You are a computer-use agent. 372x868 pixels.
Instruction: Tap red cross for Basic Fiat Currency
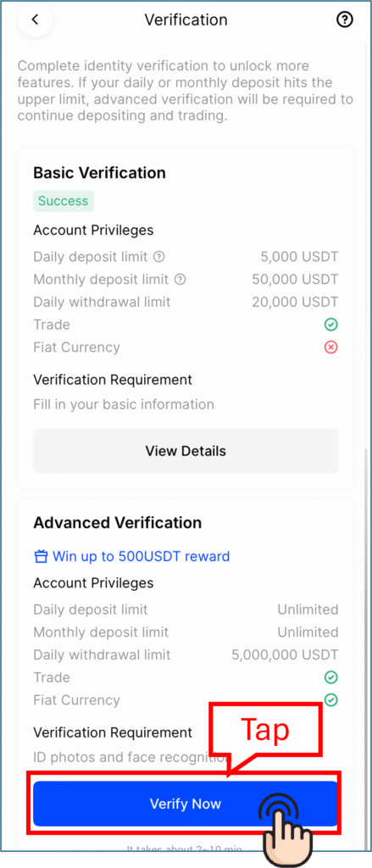[331, 347]
